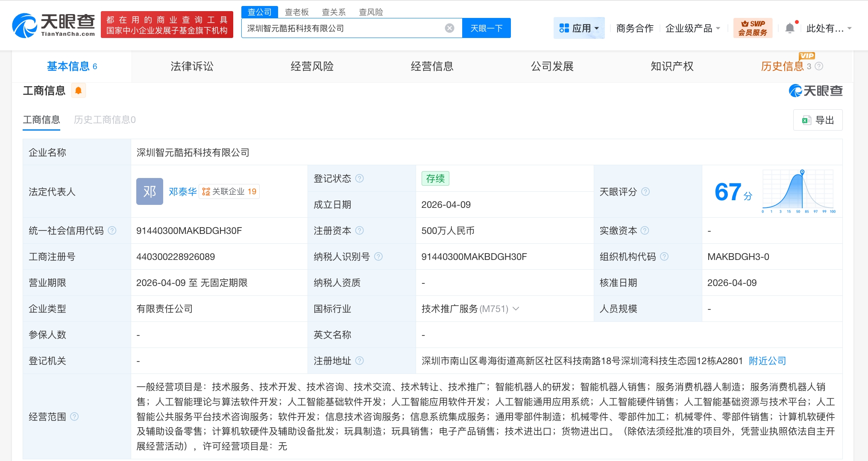868x461 pixels.
Task: Open the 附近公司 link
Action: click(767, 361)
